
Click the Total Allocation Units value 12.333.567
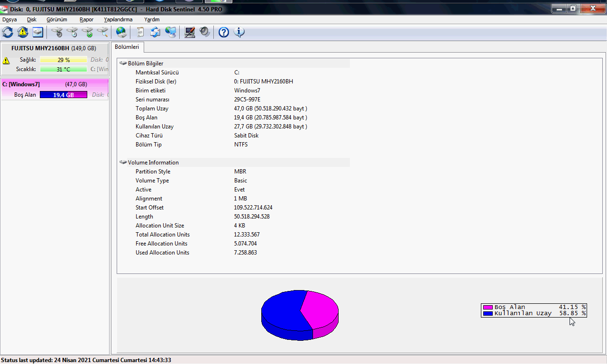click(x=247, y=235)
